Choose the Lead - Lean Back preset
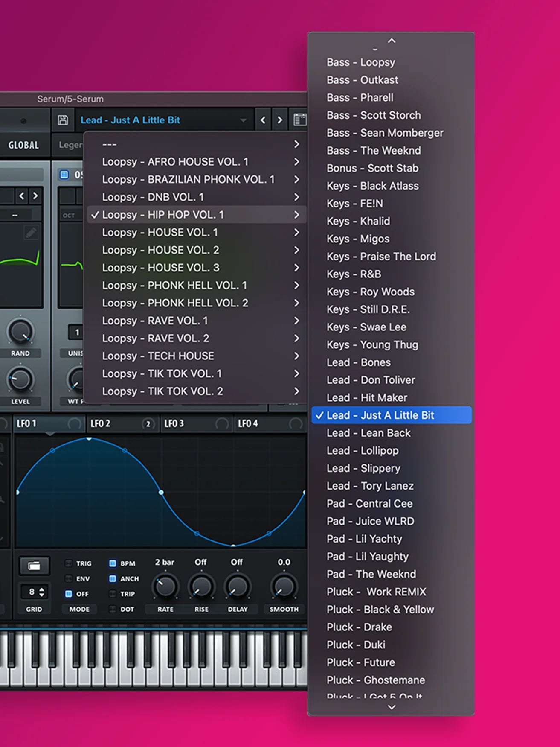This screenshot has height=747, width=560. point(392,433)
